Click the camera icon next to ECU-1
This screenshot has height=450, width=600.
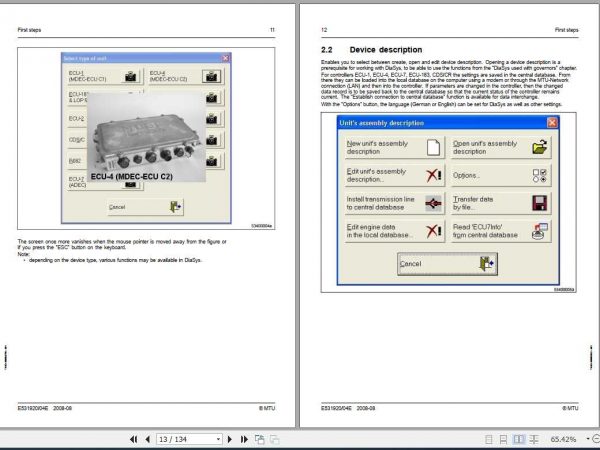[x=130, y=76]
